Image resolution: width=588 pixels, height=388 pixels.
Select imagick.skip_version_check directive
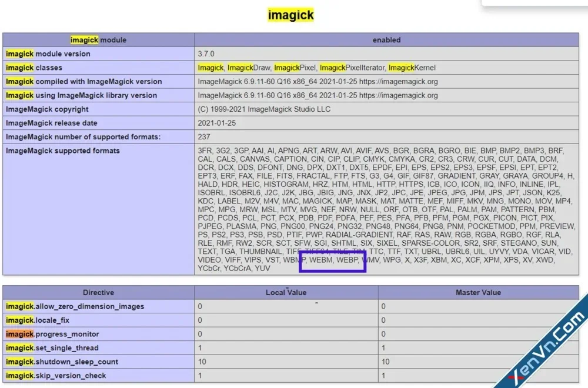[56, 376]
